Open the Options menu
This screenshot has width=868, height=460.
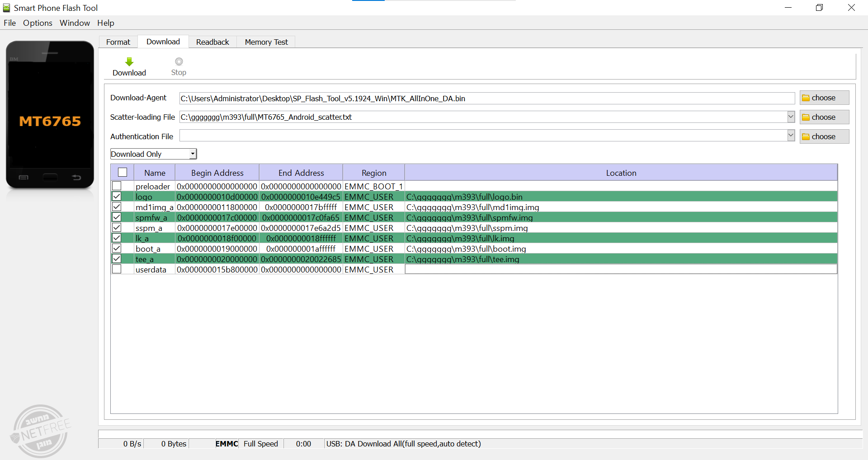pos(38,23)
